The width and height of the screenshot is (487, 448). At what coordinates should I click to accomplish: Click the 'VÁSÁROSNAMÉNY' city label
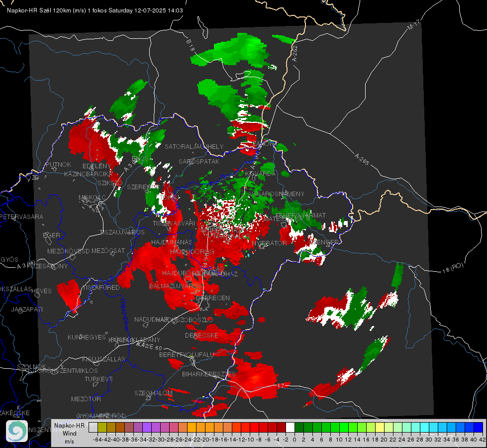coord(277,194)
